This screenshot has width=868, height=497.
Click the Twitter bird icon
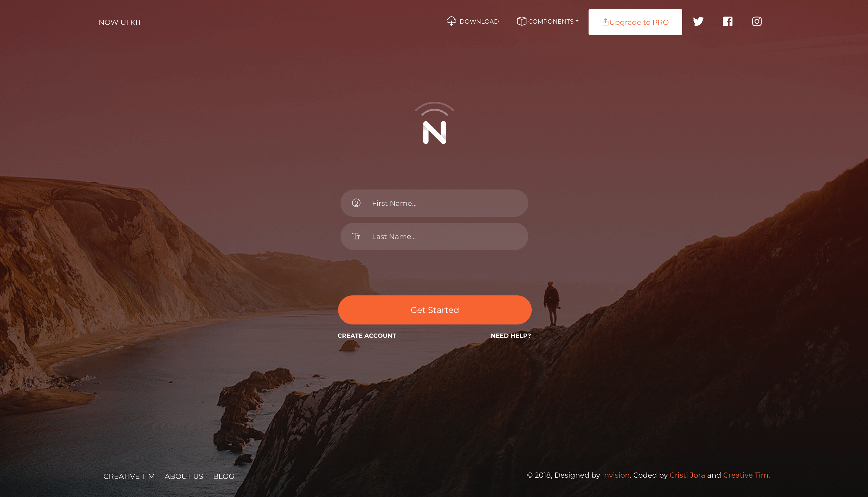pos(698,21)
